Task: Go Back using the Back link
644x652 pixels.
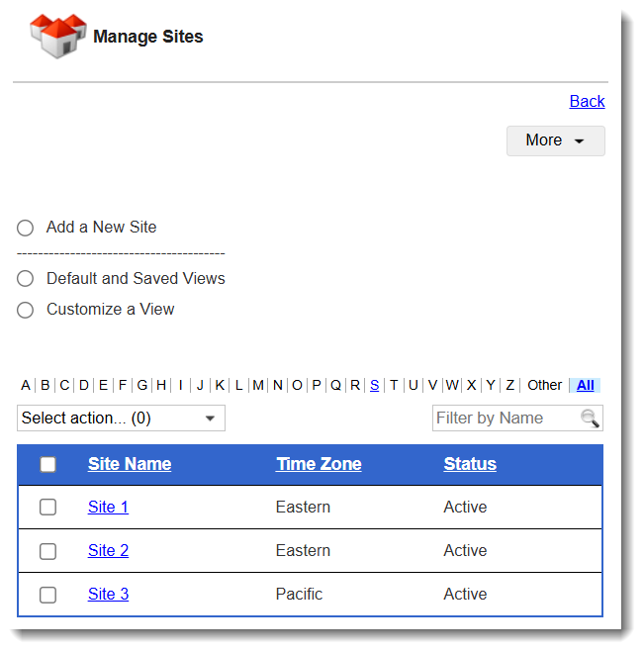Action: click(x=587, y=101)
